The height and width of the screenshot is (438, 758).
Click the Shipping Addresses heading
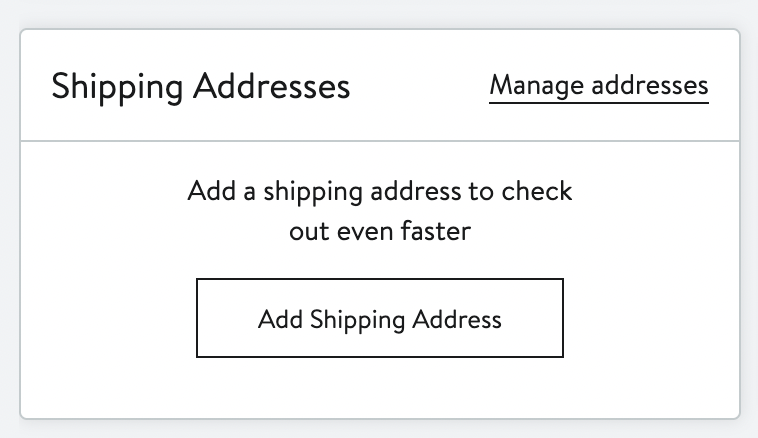[x=201, y=86]
